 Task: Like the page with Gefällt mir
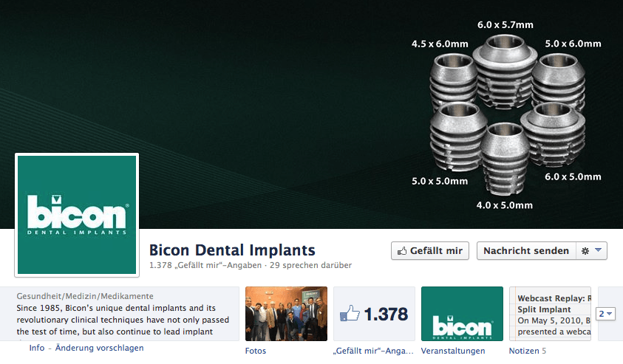click(x=430, y=251)
